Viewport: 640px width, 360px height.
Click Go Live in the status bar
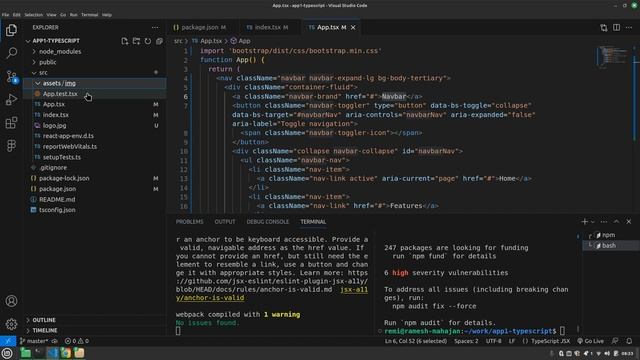click(591, 341)
